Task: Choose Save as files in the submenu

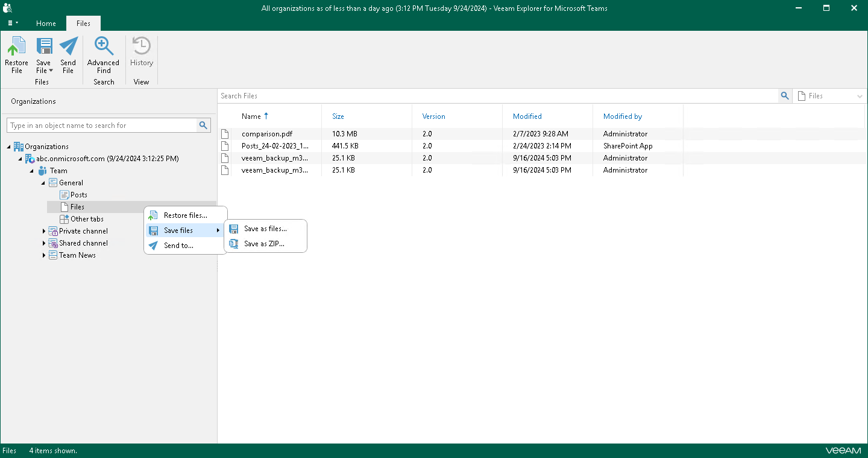Action: click(265, 228)
